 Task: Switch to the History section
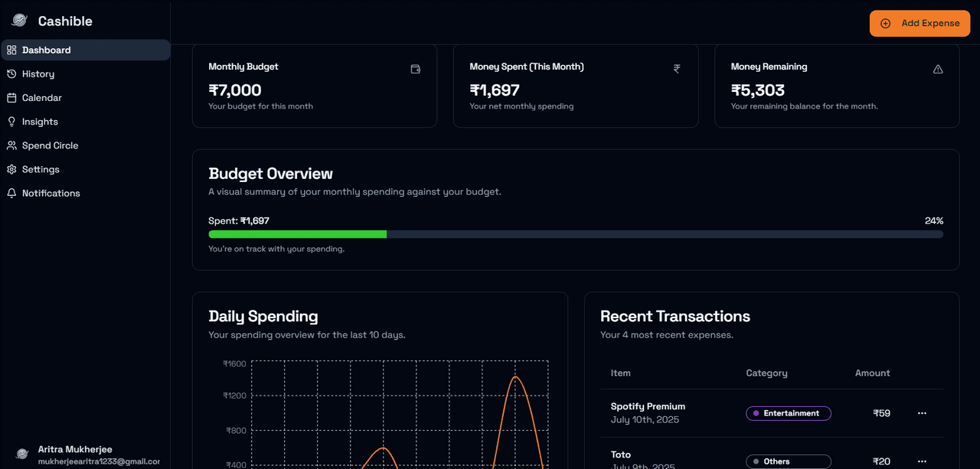click(37, 73)
